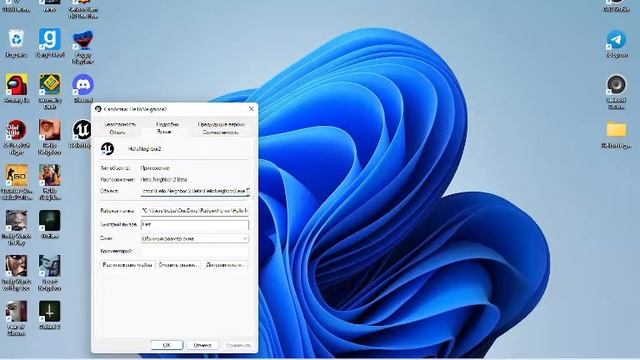
Task: Click the Быстрый вызов shortcut key field
Action: coord(195,224)
